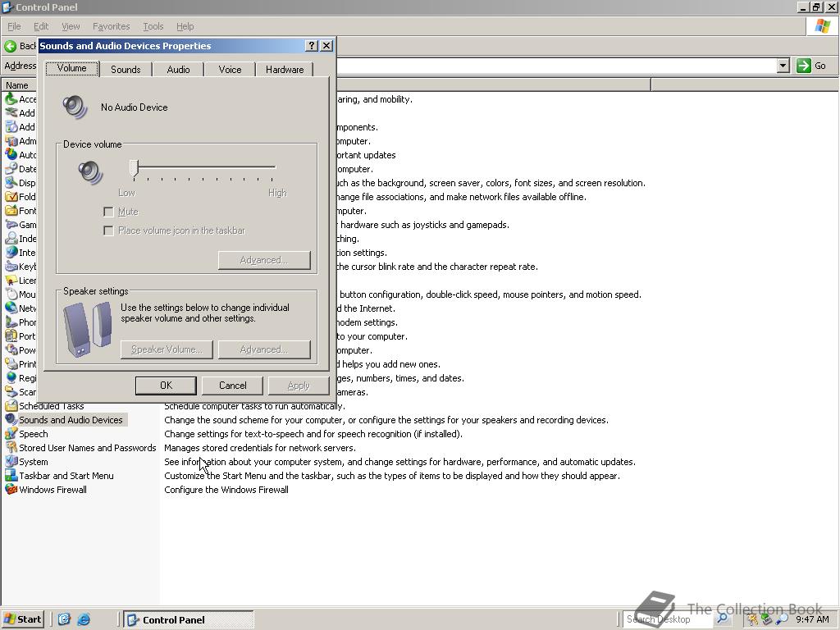
Task: Cancel the Sounds properties dialog
Action: pyautogui.click(x=232, y=386)
